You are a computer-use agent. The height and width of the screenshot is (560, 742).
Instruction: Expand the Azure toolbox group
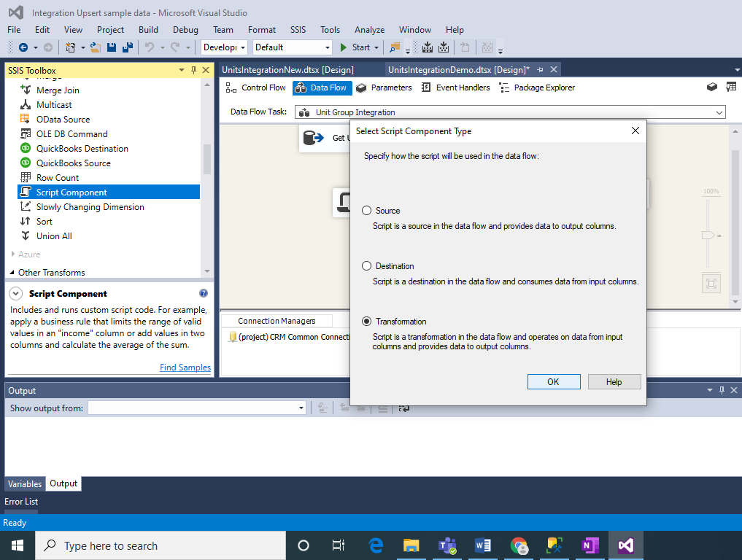pos(13,254)
